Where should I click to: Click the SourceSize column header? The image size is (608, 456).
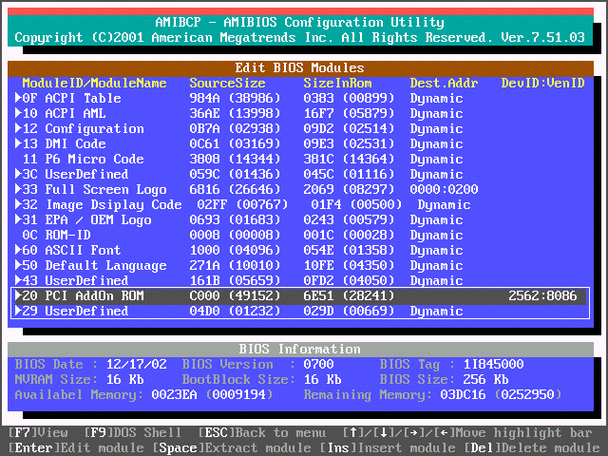[x=228, y=83]
